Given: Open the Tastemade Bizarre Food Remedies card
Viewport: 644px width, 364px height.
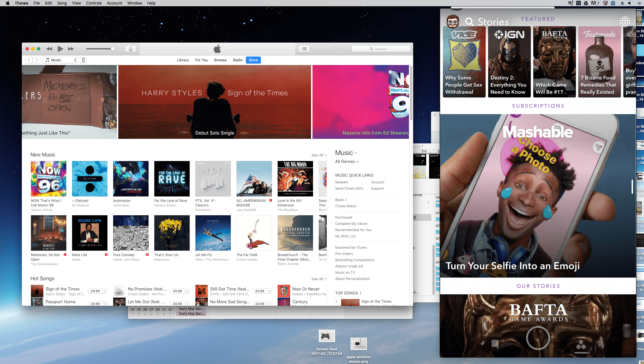Looking at the screenshot, I should (x=599, y=62).
